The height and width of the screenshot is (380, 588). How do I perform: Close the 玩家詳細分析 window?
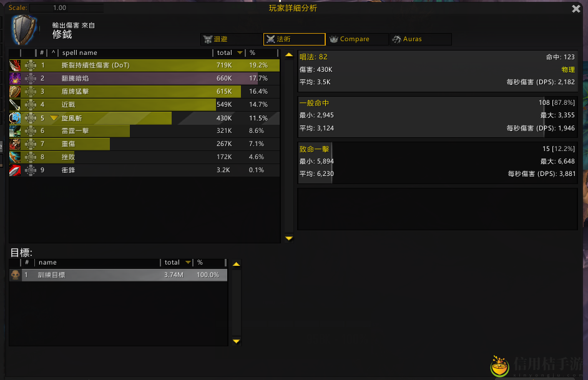pos(576,9)
